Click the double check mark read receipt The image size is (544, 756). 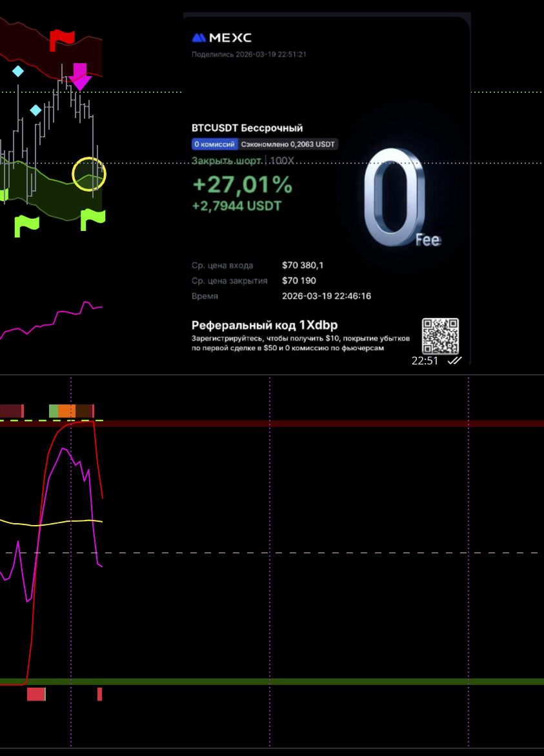click(454, 361)
